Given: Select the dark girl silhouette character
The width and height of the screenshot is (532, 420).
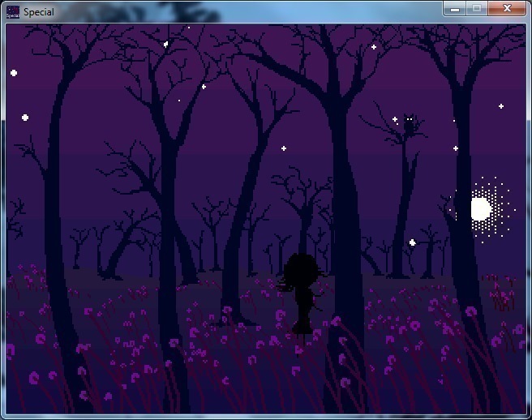Looking at the screenshot, I should pyautogui.click(x=303, y=292).
